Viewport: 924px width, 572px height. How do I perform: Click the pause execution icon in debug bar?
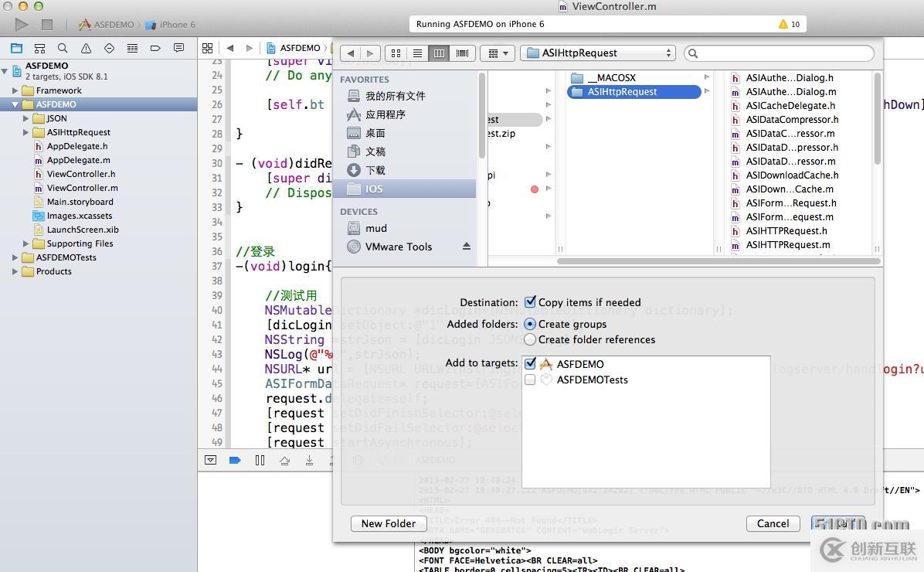(260, 461)
